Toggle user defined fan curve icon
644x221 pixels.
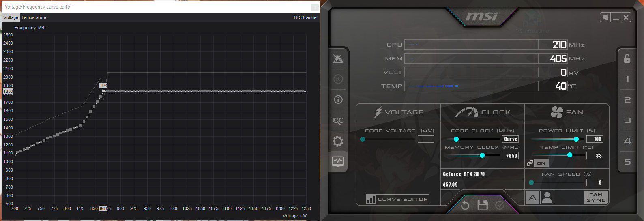point(547,197)
